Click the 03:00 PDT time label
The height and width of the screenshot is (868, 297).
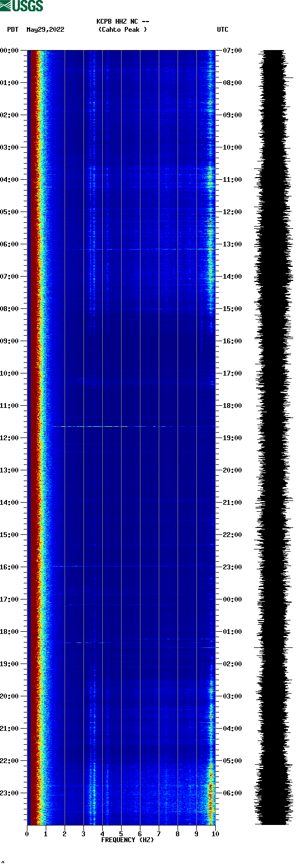pos(9,147)
